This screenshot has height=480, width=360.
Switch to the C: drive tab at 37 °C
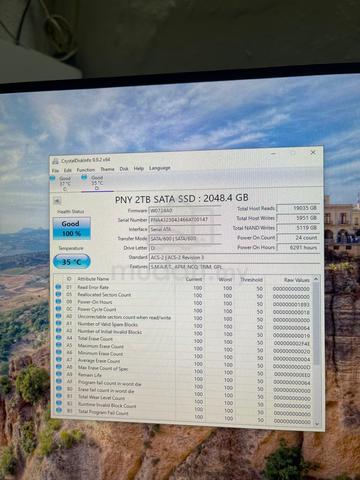[x=62, y=183]
